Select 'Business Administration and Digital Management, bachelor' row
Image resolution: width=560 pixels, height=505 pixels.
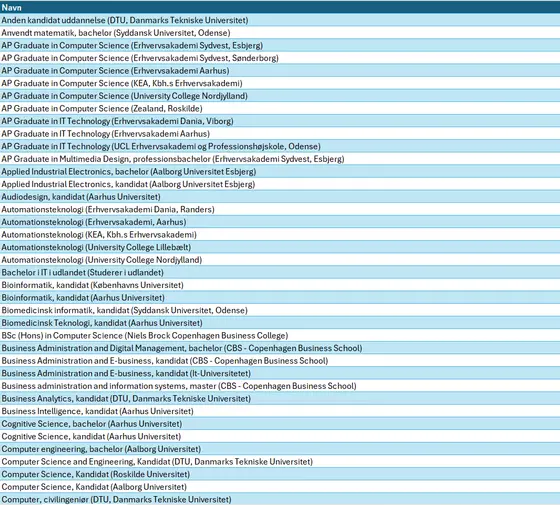tap(280, 348)
